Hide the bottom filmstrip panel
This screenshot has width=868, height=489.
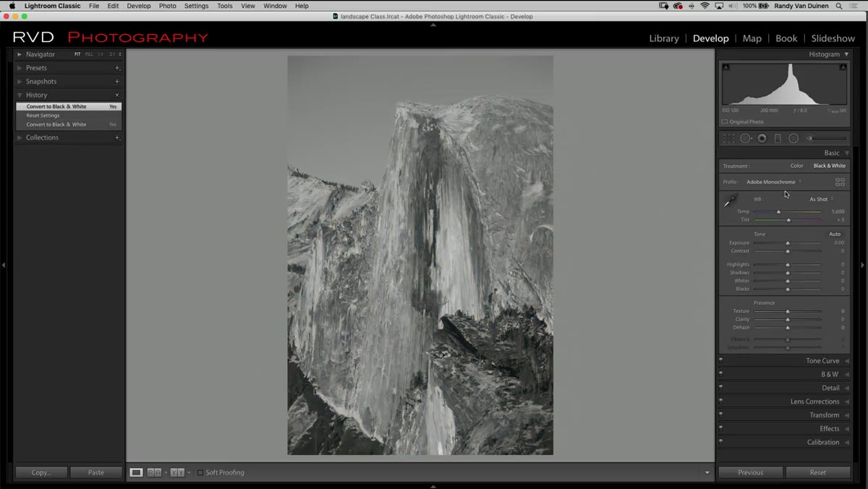(x=433, y=486)
